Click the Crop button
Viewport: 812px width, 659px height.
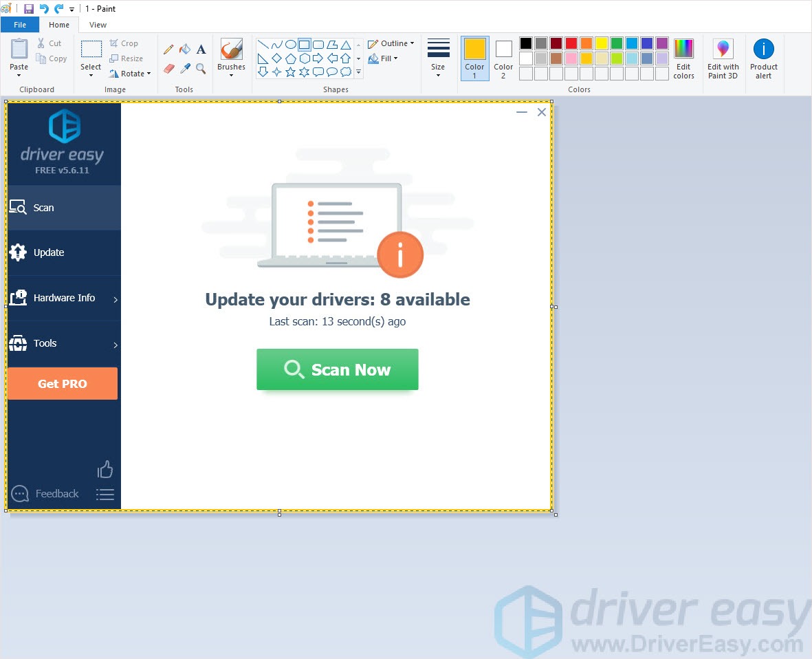[124, 43]
